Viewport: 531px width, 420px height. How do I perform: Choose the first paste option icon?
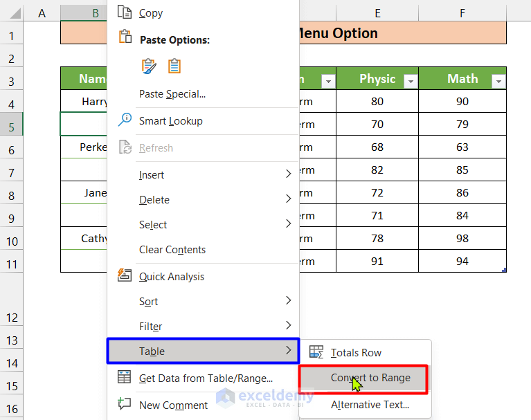click(149, 66)
